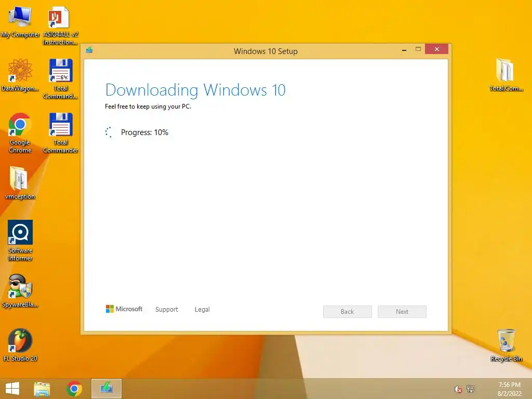
Task: Click the 'Downloading Windows 10' heading
Action: pyautogui.click(x=195, y=90)
